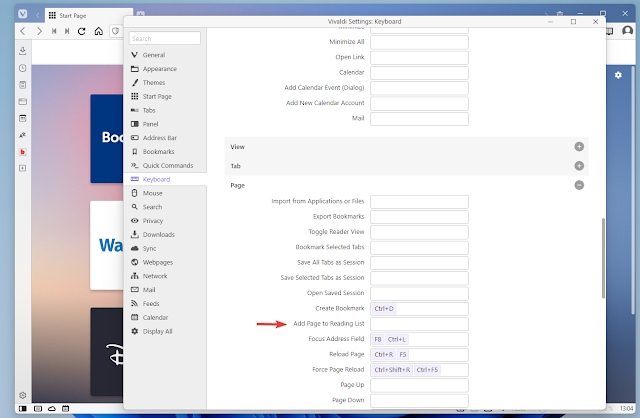Open the Network settings category
This screenshot has width=640, height=418.
pos(165,276)
